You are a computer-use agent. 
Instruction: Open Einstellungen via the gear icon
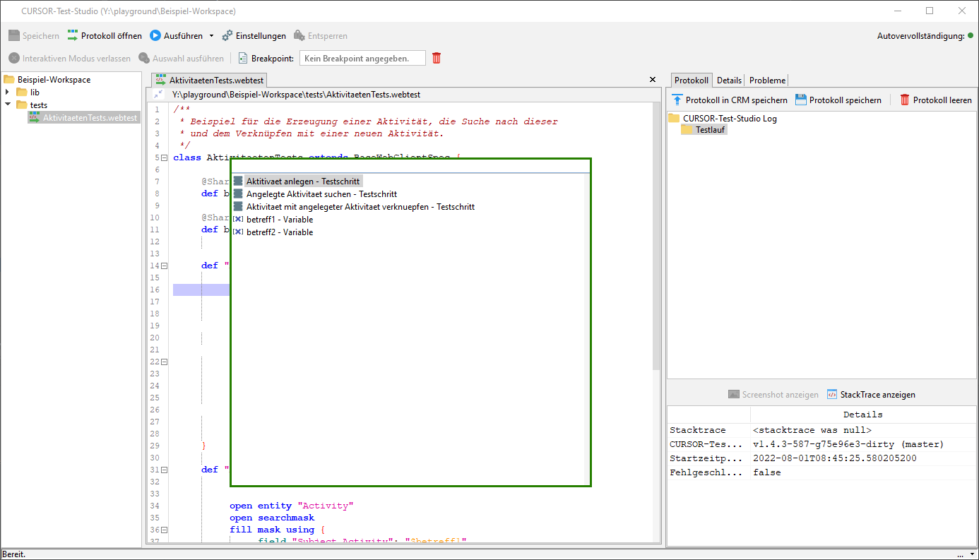pyautogui.click(x=227, y=36)
